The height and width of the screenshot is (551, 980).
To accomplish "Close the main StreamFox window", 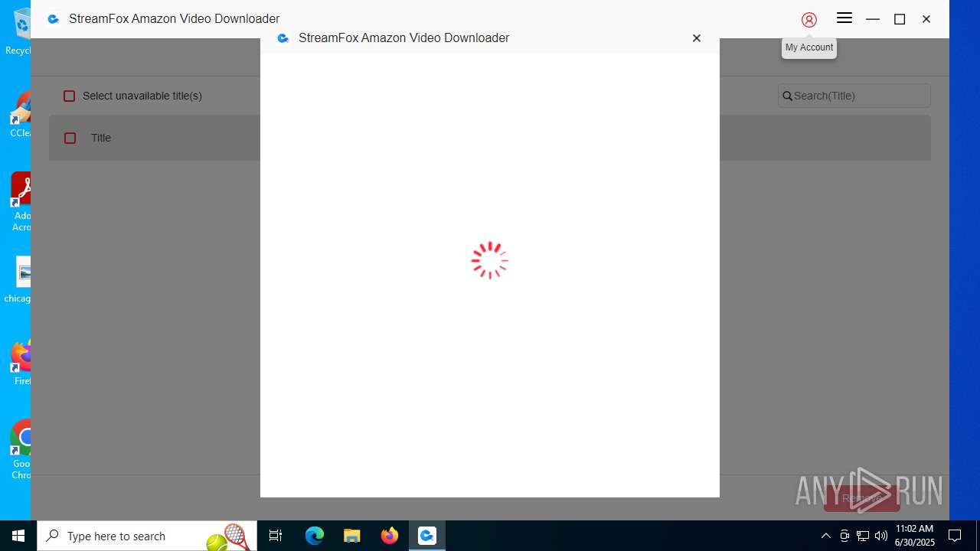I will tap(926, 19).
